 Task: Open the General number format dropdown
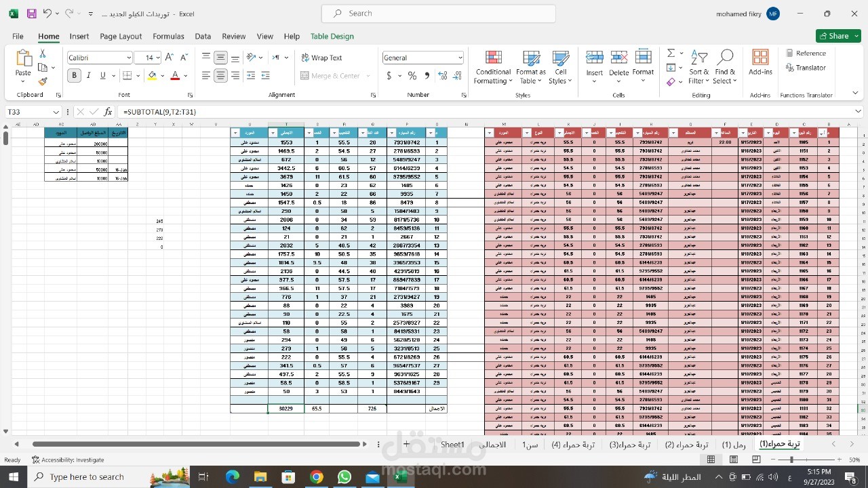pos(460,58)
